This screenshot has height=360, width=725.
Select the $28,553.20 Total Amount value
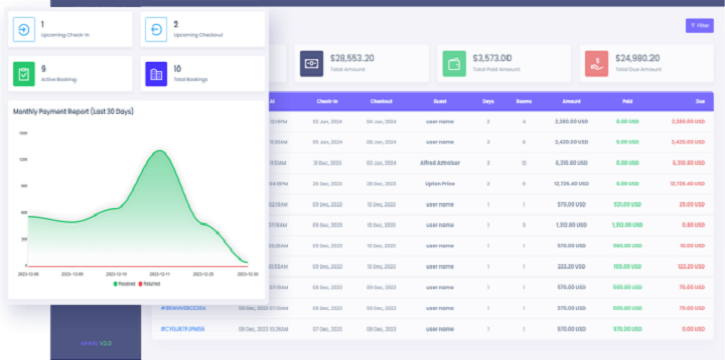352,58
